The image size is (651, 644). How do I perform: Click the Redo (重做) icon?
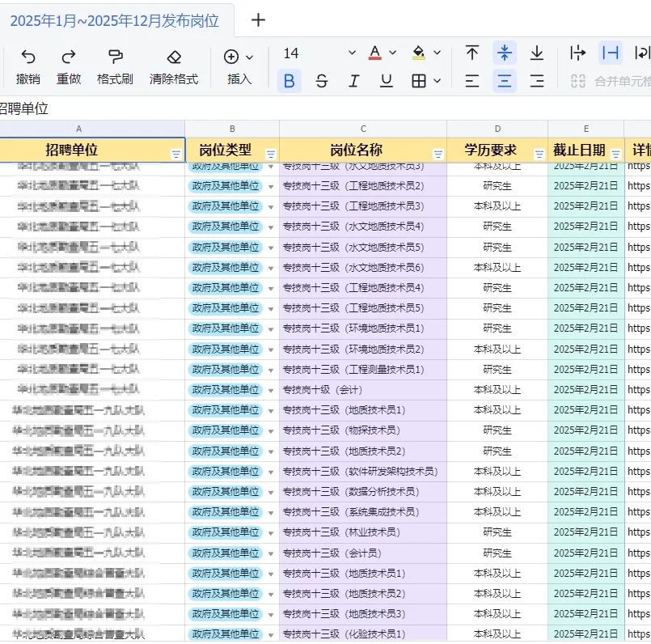click(69, 57)
